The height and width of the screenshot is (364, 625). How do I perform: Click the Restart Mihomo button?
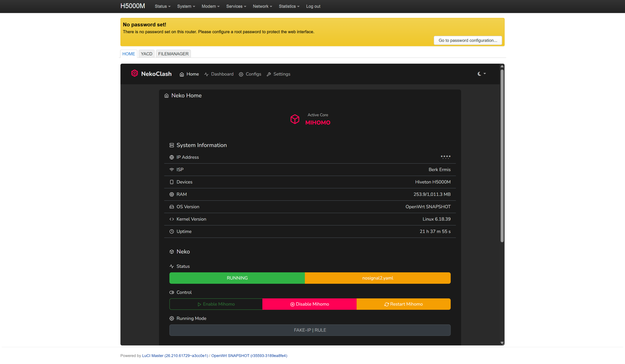[404, 304]
